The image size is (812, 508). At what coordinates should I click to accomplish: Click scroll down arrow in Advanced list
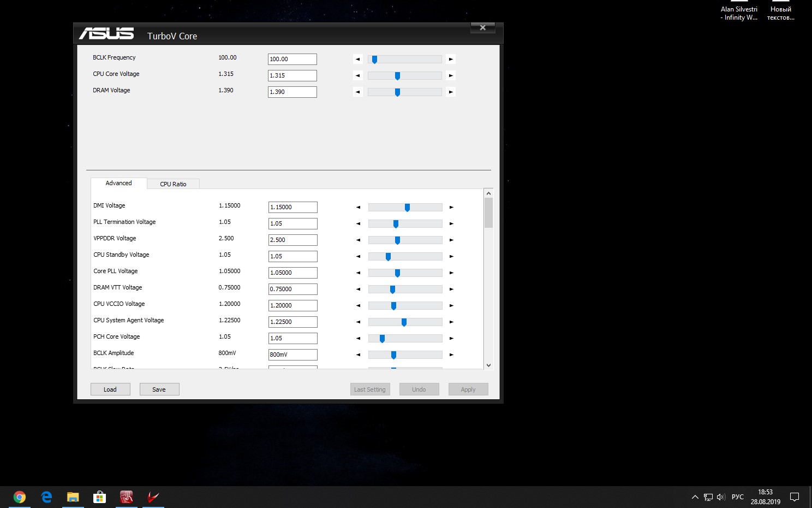(488, 365)
